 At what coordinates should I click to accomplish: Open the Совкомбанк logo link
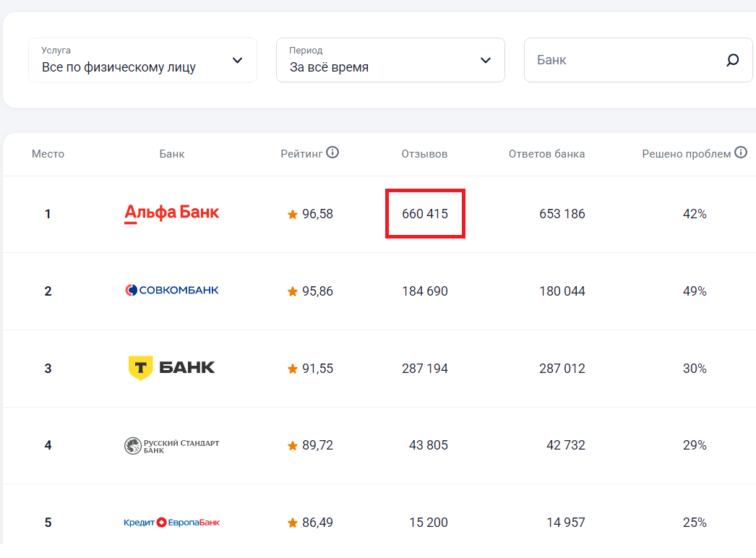point(171,291)
